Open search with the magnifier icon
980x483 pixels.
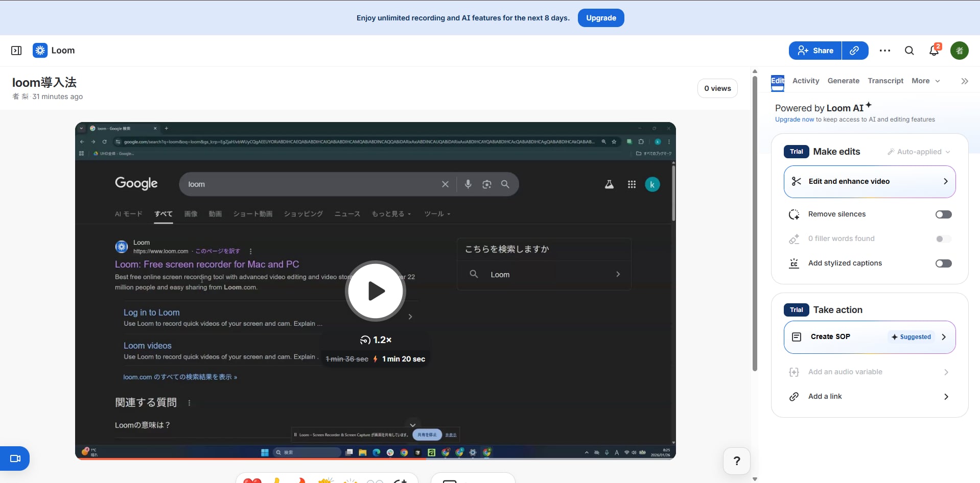(x=909, y=51)
